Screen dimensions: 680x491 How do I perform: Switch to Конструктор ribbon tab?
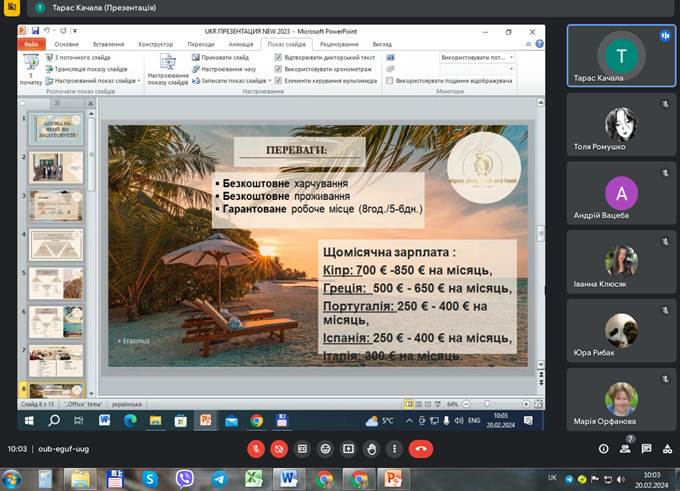click(155, 44)
